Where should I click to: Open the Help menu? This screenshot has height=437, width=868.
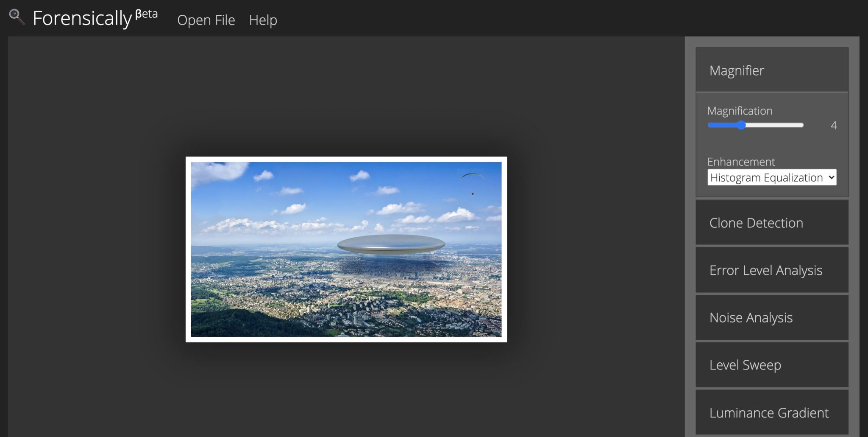pos(263,20)
